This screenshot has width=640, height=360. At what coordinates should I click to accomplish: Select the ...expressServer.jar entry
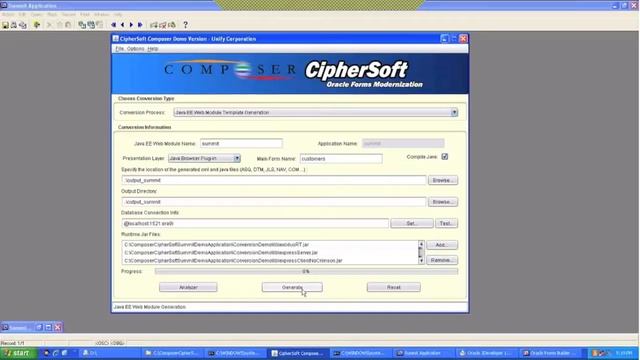click(270, 253)
